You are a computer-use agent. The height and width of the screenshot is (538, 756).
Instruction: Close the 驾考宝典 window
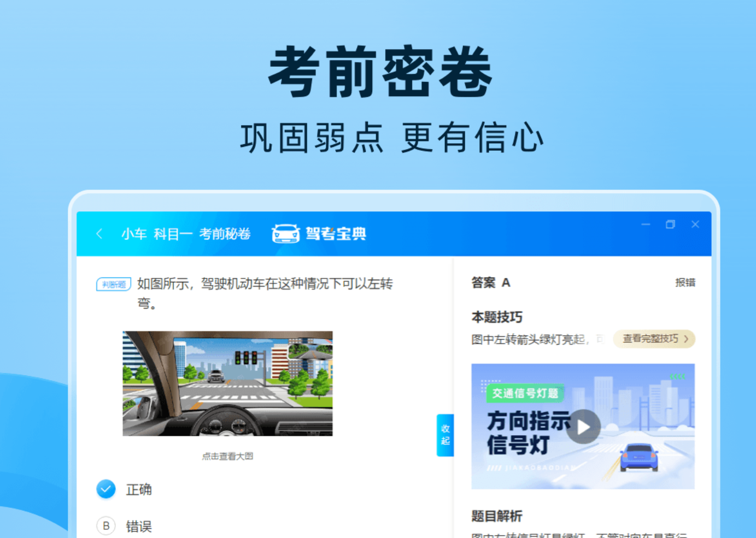[695, 224]
